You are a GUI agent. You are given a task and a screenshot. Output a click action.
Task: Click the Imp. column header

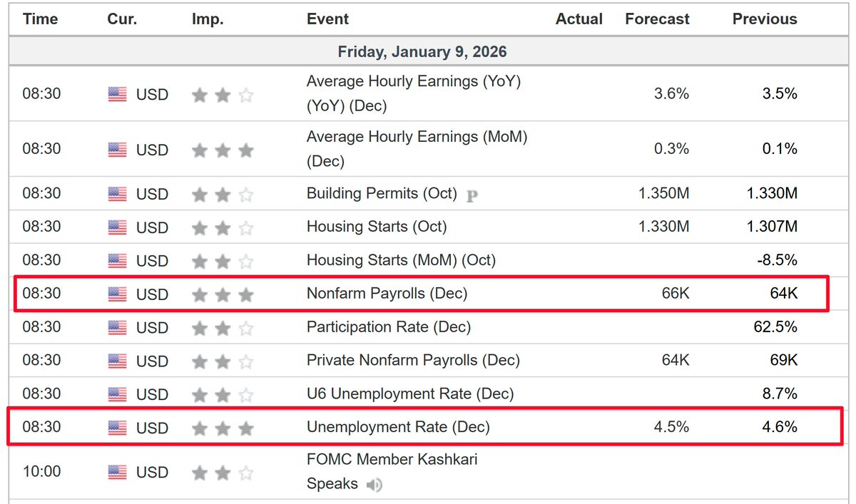(208, 19)
